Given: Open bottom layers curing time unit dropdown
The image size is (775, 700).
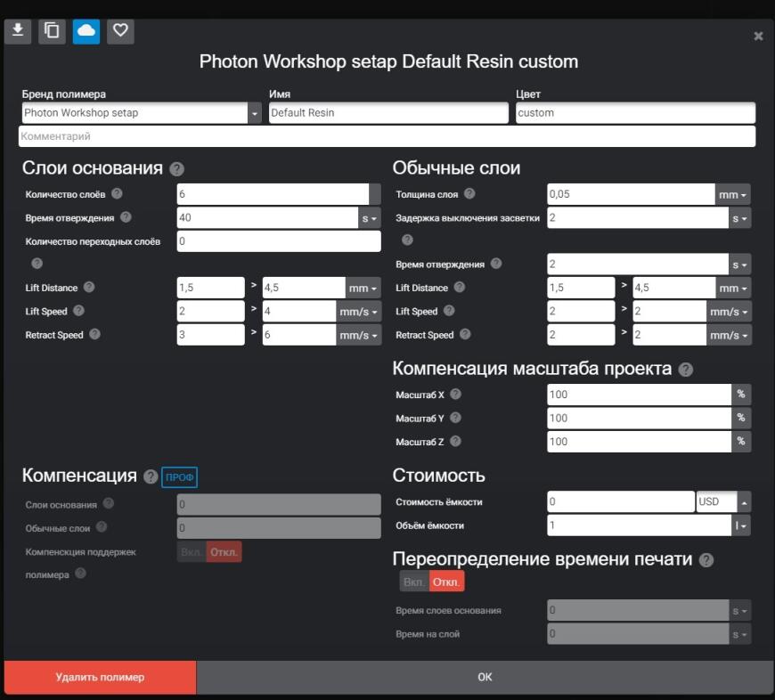Looking at the screenshot, I should [370, 218].
